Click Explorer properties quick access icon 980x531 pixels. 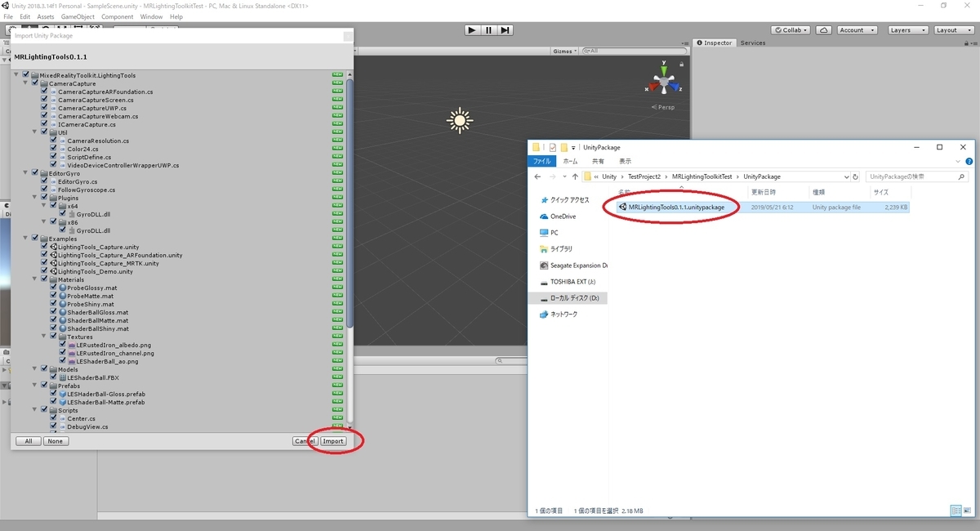tap(552, 147)
